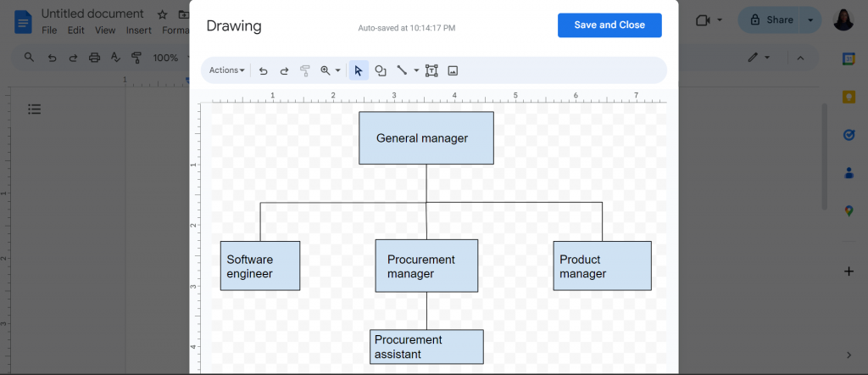Expand the Actions dropdown menu
This screenshot has width=868, height=375.
click(227, 70)
